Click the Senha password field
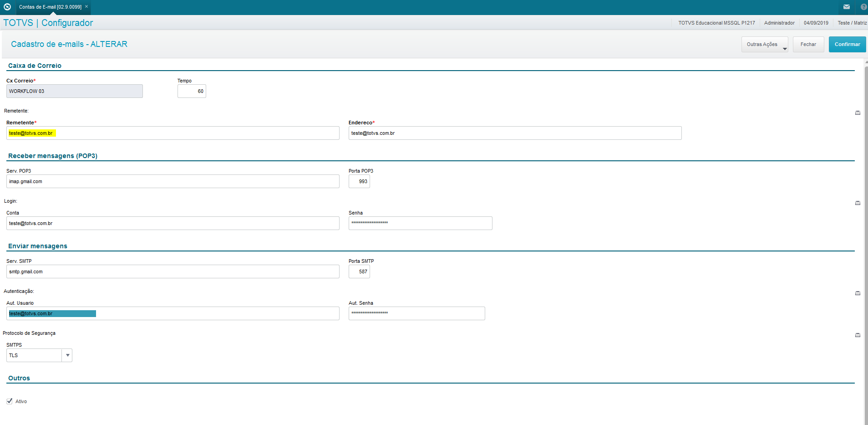The width and height of the screenshot is (868, 425). tap(421, 223)
